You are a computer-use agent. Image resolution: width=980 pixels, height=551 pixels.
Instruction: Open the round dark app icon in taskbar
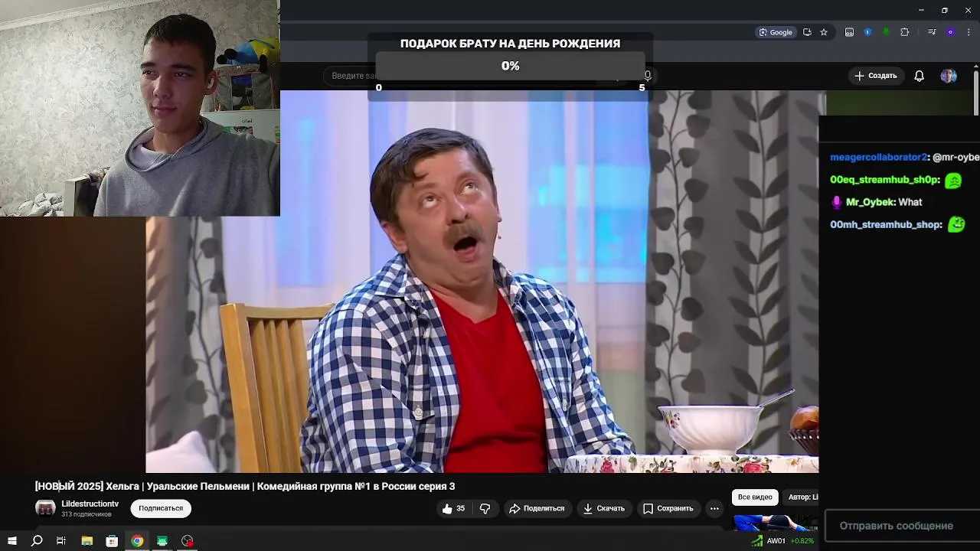[x=188, y=541]
